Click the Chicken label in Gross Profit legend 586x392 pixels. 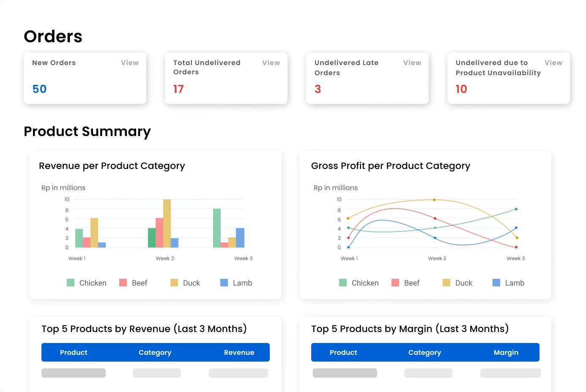(365, 283)
